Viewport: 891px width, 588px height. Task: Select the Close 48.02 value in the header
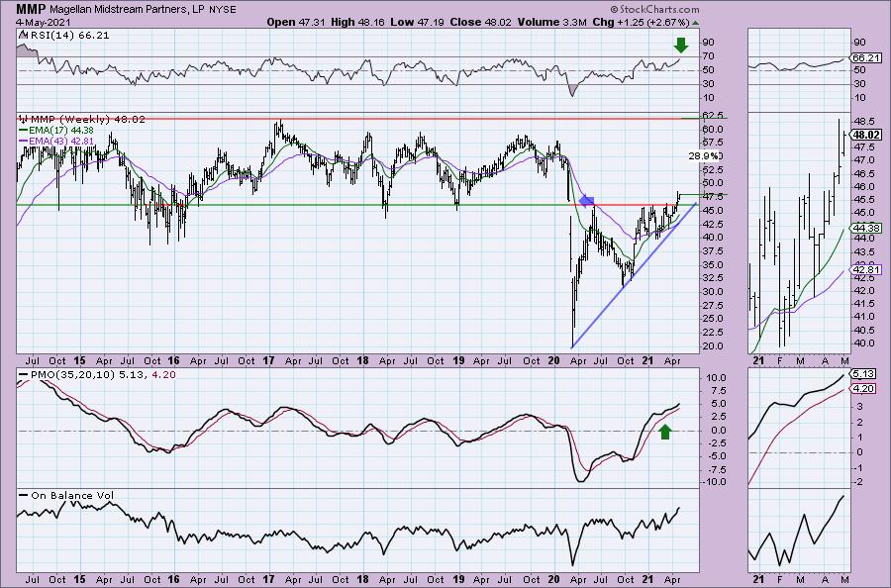tap(480, 22)
